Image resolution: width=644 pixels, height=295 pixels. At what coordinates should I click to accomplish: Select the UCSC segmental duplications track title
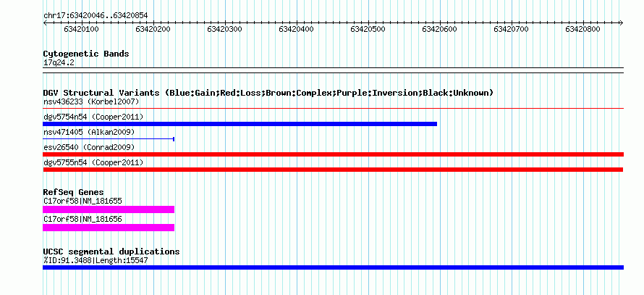(111, 252)
